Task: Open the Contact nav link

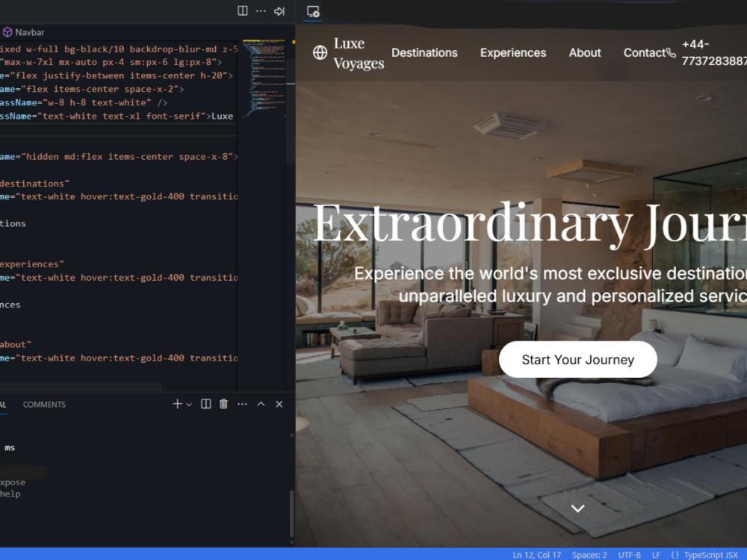Action: click(644, 53)
